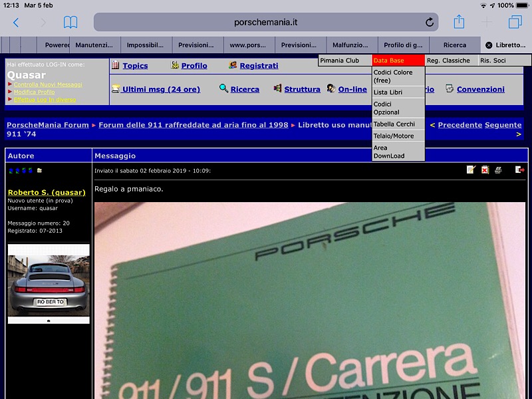
Task: Open the Topics link
Action: (x=135, y=65)
